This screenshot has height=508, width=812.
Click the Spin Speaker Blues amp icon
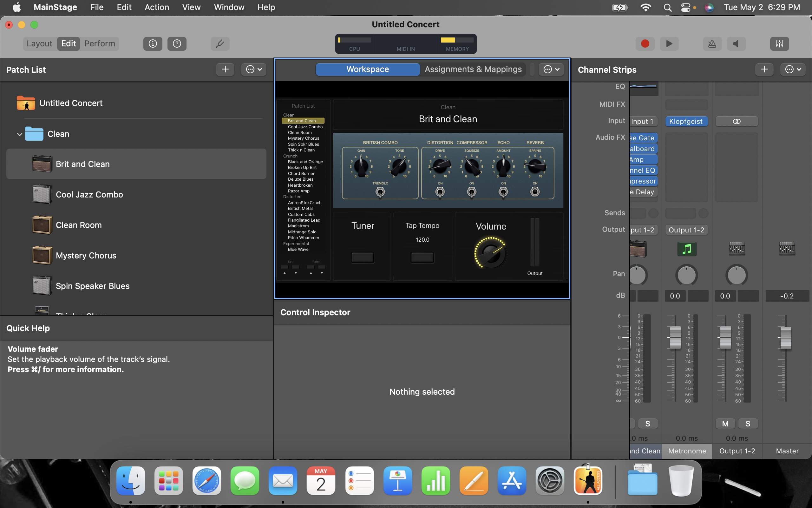tap(42, 286)
